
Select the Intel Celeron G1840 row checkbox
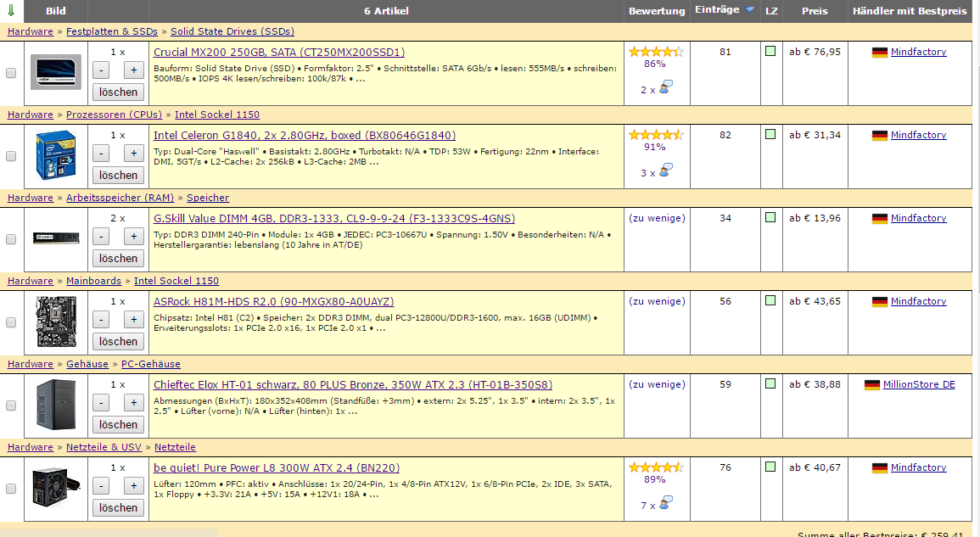coord(11,156)
